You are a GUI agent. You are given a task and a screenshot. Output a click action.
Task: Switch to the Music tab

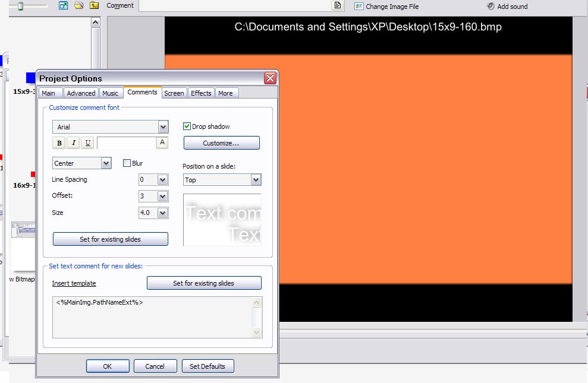[x=110, y=93]
